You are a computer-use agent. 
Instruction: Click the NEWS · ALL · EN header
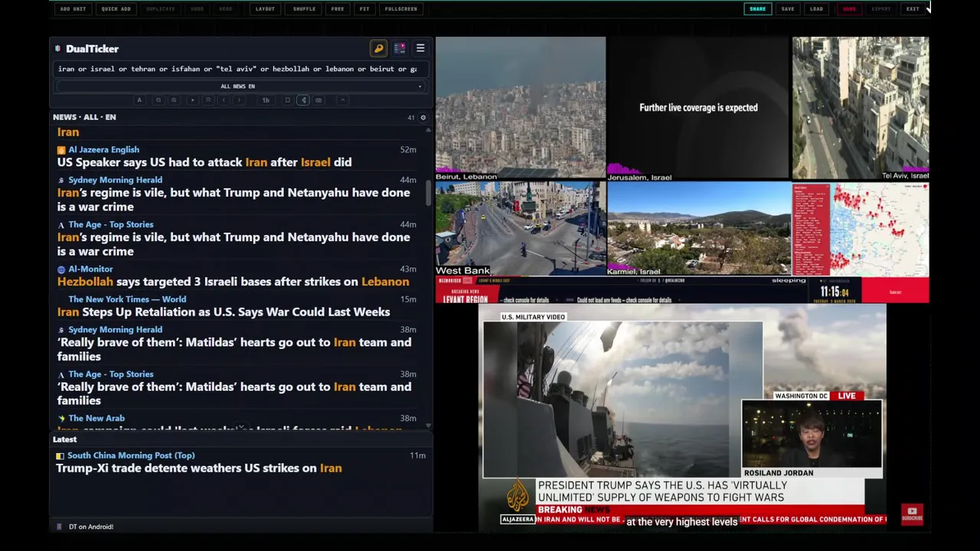[x=84, y=117]
